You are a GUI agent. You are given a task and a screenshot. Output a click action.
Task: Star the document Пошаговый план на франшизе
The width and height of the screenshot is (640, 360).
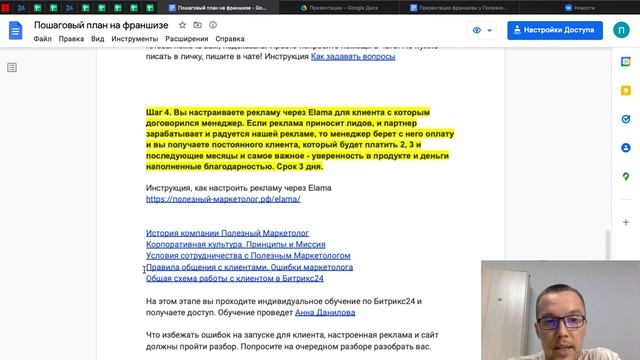point(182,25)
